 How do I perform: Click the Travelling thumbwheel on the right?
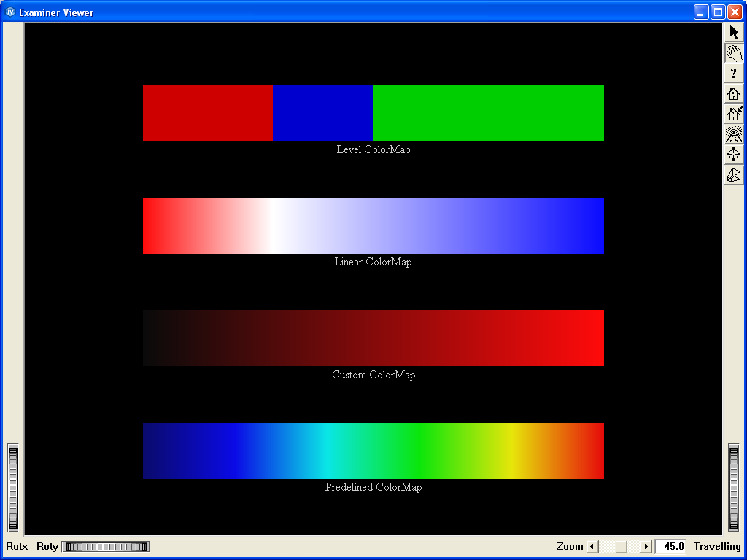point(734,487)
